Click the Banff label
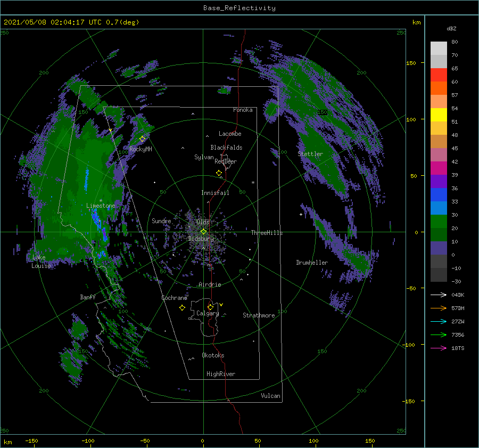Viewport: 479px width, 448px height. 88,297
